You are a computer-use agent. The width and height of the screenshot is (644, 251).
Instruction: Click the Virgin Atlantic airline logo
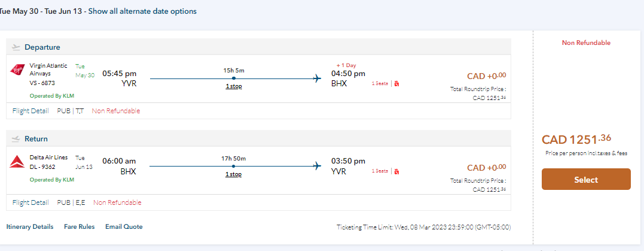tap(17, 70)
